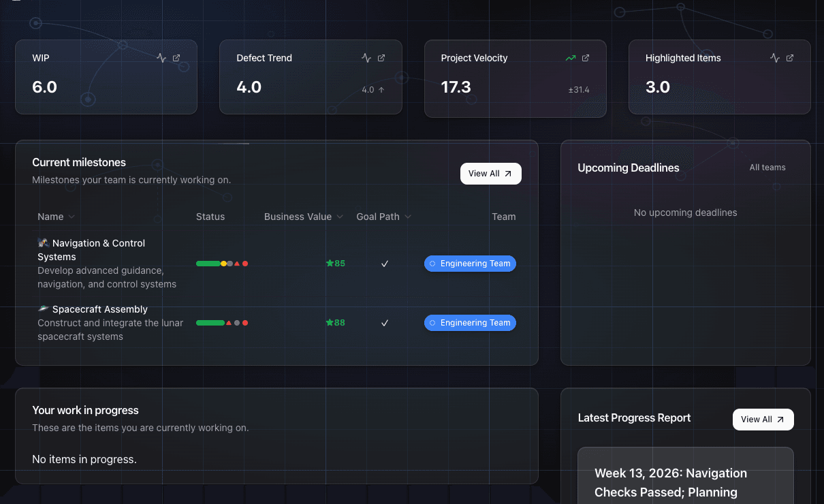The width and height of the screenshot is (824, 504).
Task: Open the external link icon on Defect Trend card
Action: (381, 58)
